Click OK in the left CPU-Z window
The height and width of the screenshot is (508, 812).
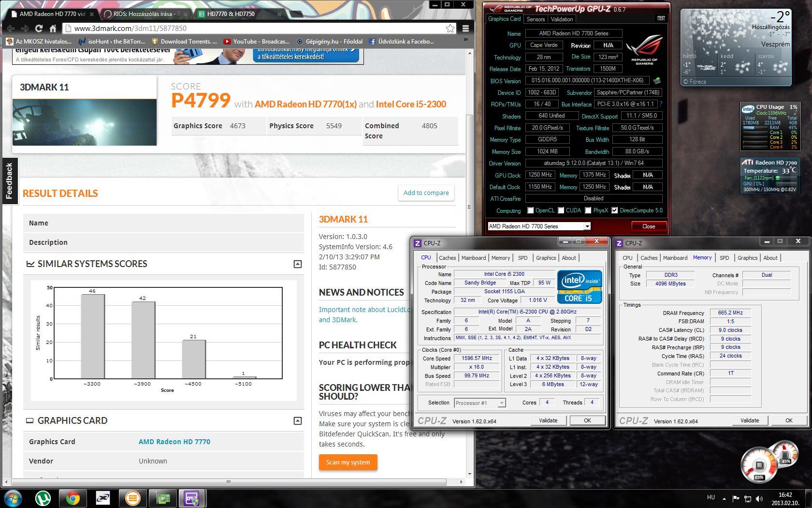click(587, 420)
